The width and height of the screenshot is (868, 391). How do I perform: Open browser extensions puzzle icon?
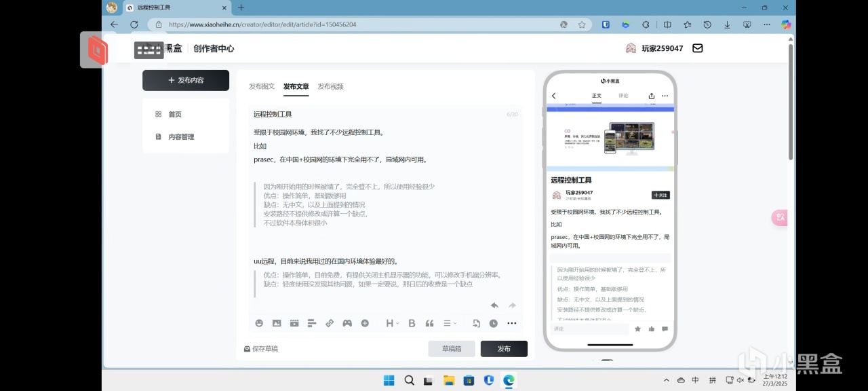click(x=646, y=24)
